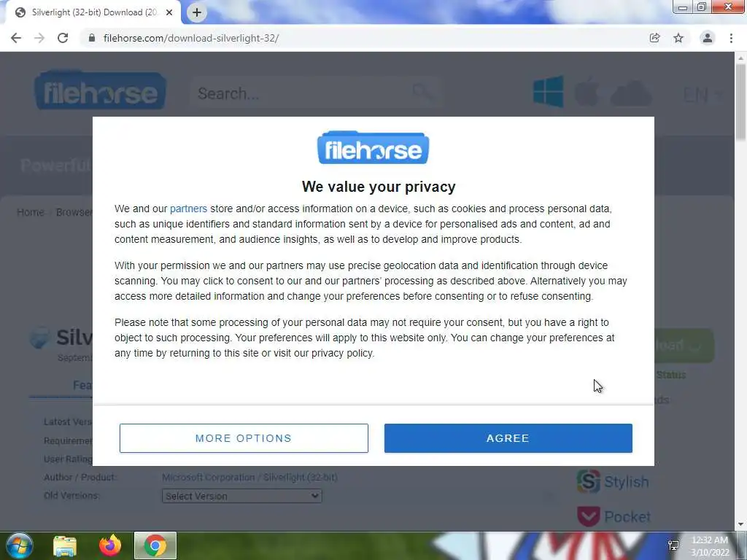Click the page vertical scrollbar thumb

[740, 102]
